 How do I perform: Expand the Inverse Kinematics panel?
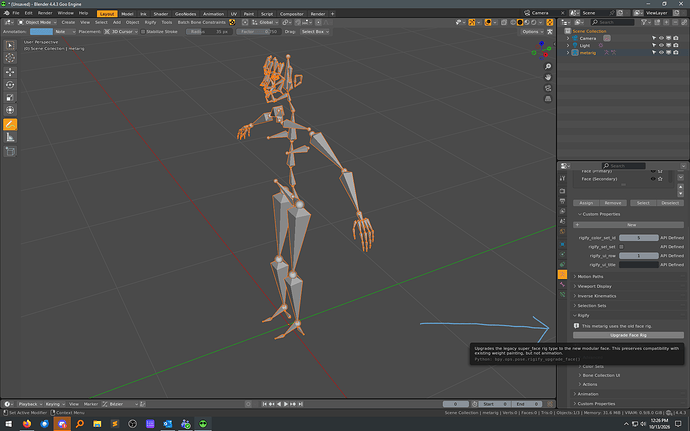[x=596, y=296]
